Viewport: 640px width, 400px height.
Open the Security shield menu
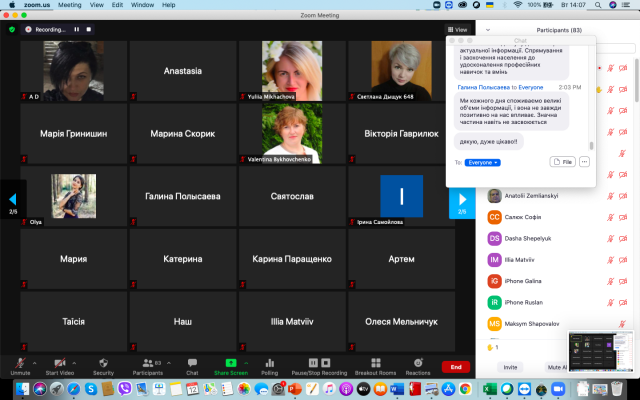(103, 366)
